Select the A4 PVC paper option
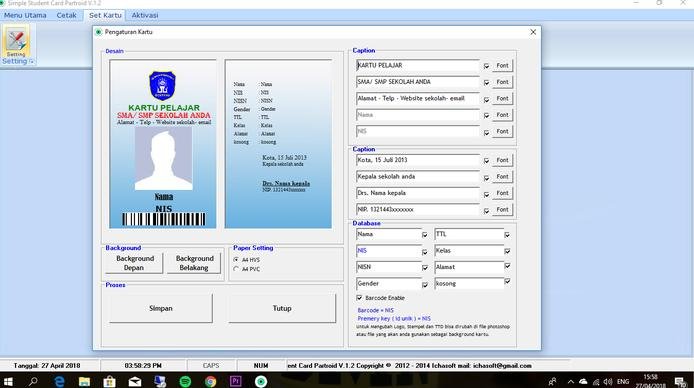Image resolution: width=694 pixels, height=388 pixels. click(236, 269)
